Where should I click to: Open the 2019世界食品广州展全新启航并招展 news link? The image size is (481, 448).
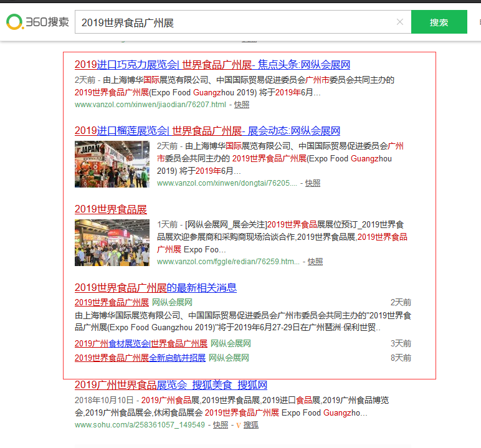point(140,358)
